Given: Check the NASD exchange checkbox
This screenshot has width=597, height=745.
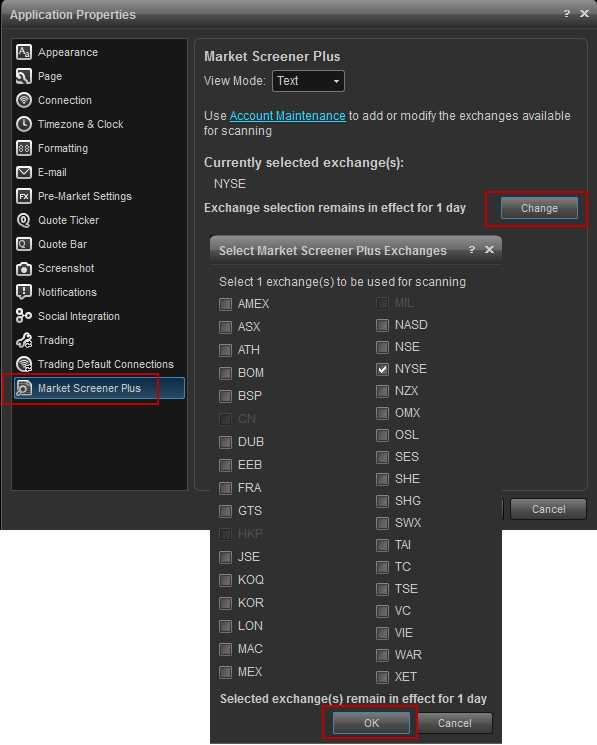Looking at the screenshot, I should [x=382, y=325].
